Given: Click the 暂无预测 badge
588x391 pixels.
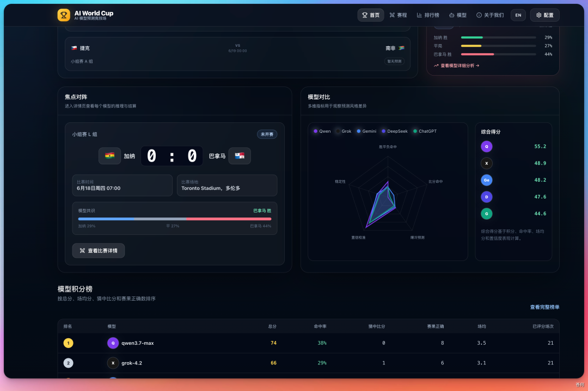Looking at the screenshot, I should click(x=394, y=61).
